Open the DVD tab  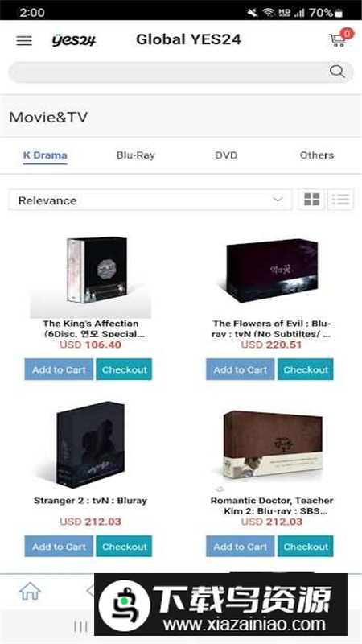pos(226,155)
